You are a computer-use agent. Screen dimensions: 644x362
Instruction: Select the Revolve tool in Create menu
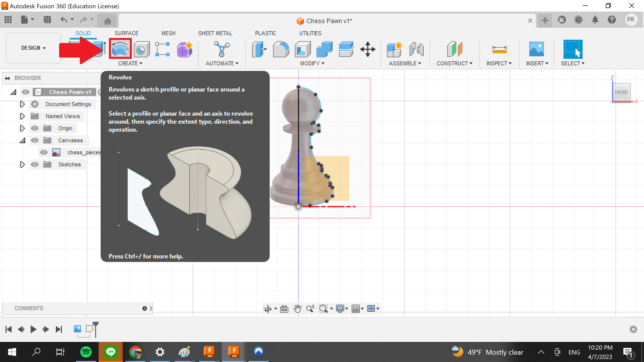[119, 49]
